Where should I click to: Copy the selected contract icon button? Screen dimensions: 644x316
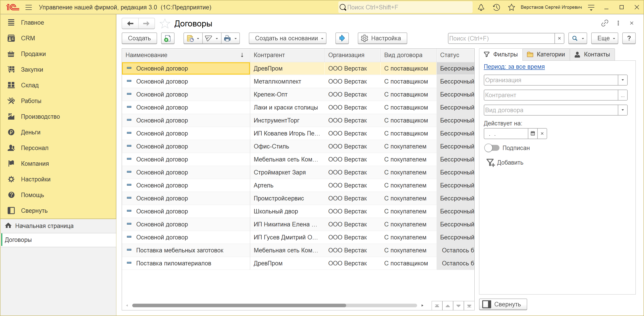tap(168, 38)
